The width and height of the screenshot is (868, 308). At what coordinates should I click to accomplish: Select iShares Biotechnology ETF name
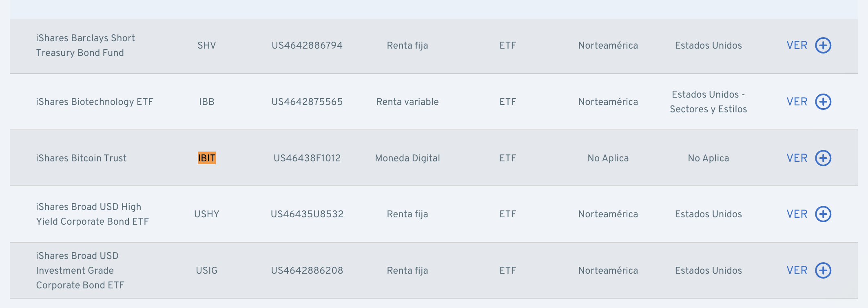tap(95, 102)
